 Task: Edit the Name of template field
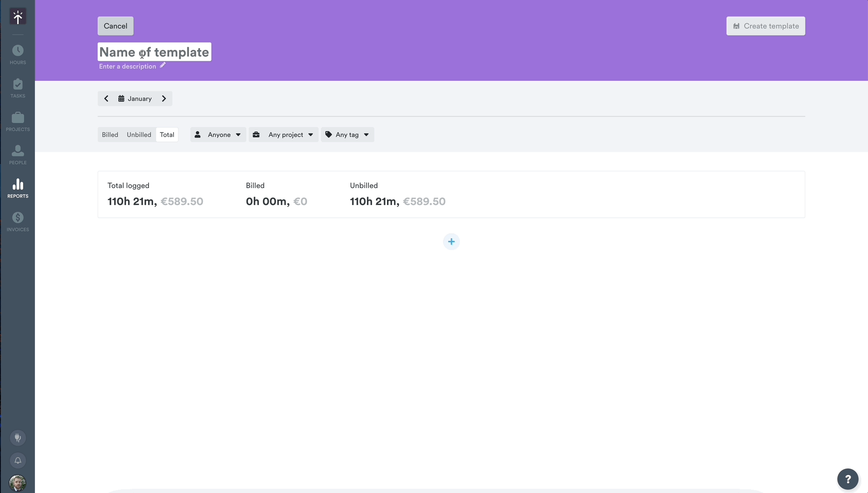[154, 52]
